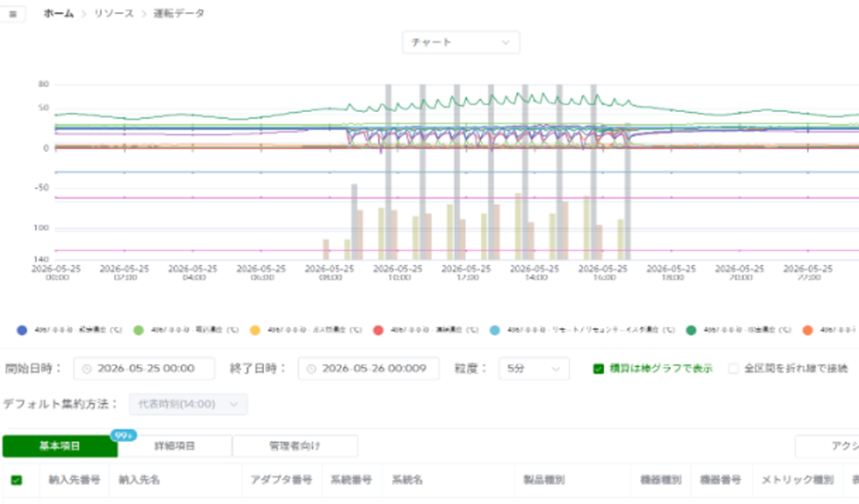Hide the dark green legend series
The image size is (859, 504).
691,331
